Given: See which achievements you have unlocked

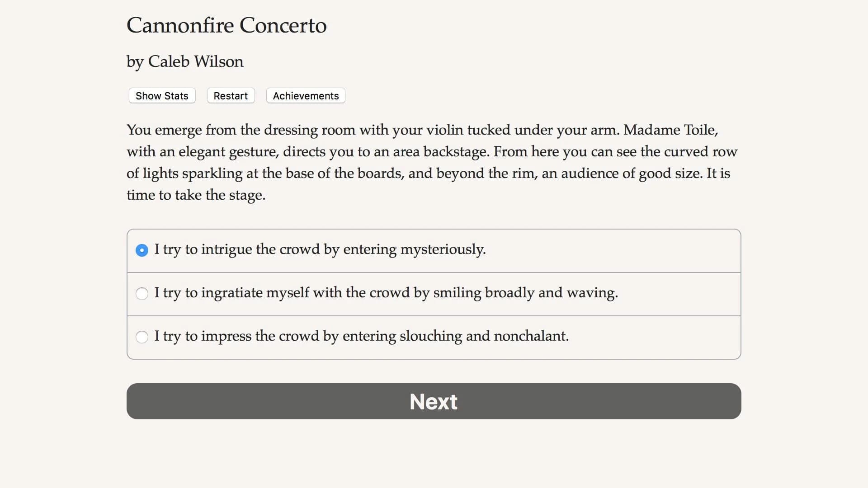Looking at the screenshot, I should tap(305, 95).
